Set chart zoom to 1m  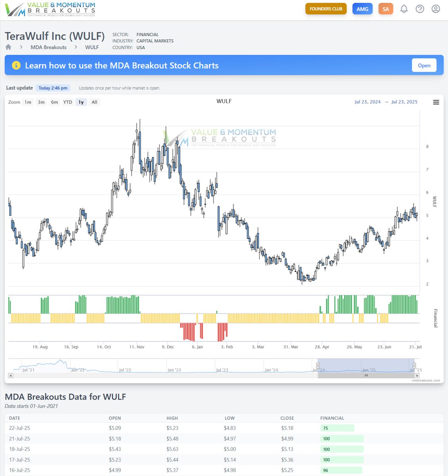tap(28, 102)
